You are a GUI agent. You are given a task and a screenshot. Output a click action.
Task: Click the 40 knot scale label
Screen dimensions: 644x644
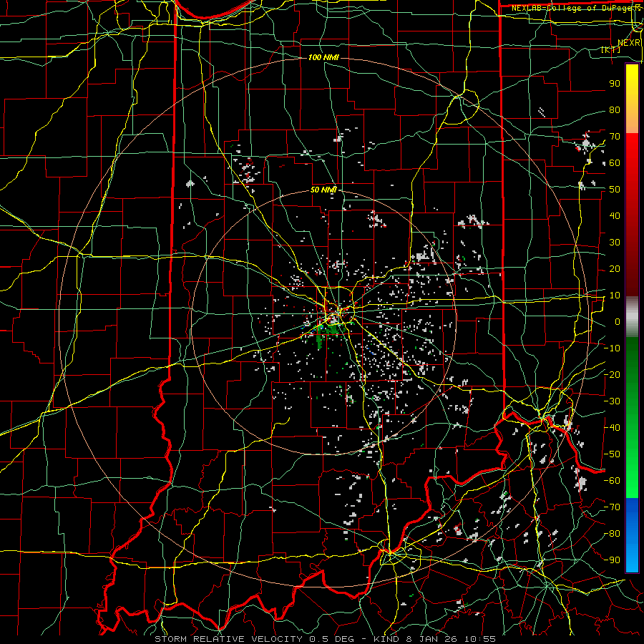[615, 215]
